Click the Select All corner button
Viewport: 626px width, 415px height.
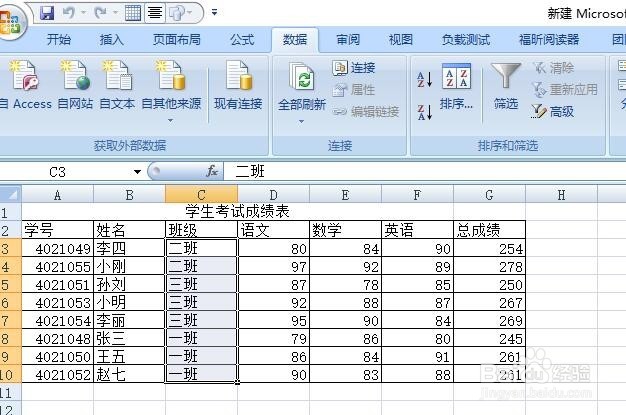click(10, 195)
